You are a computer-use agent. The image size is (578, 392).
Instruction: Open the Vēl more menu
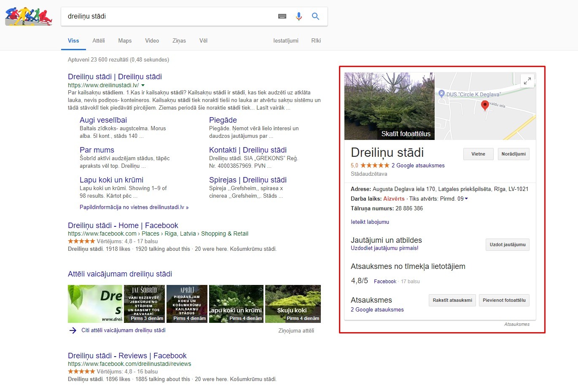click(x=203, y=41)
